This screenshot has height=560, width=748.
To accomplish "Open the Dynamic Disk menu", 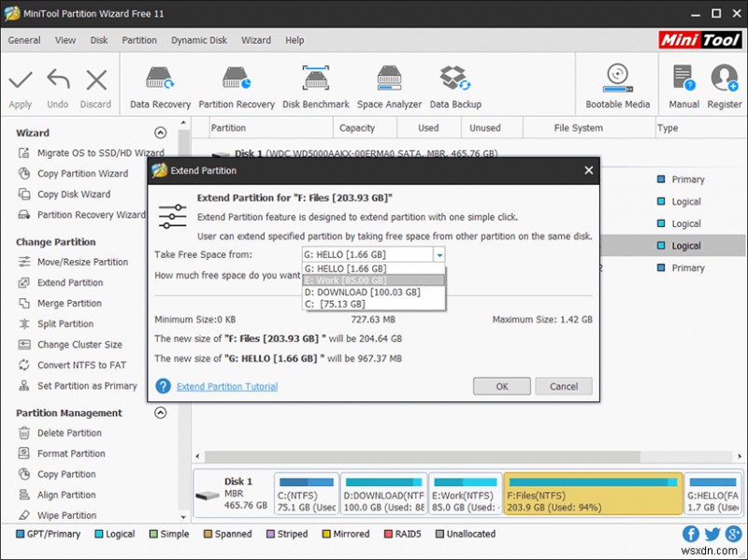I will pos(198,40).
